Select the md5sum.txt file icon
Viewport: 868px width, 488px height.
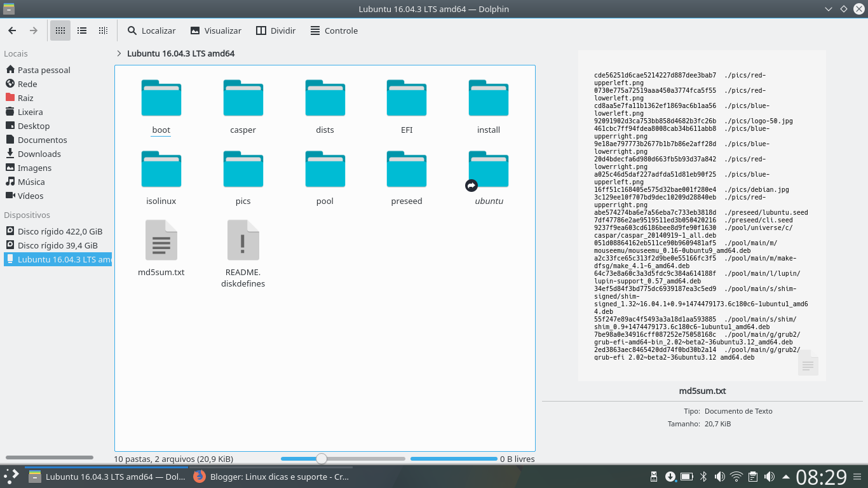[161, 240]
